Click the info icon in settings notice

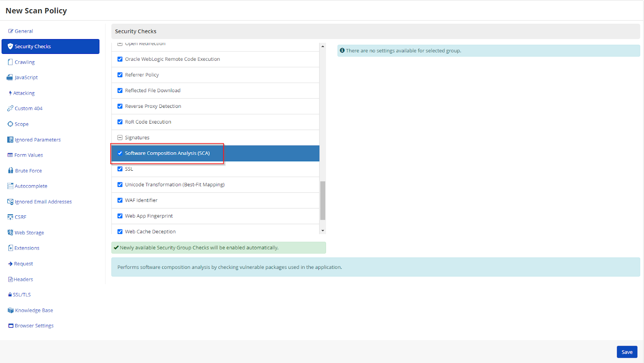342,50
